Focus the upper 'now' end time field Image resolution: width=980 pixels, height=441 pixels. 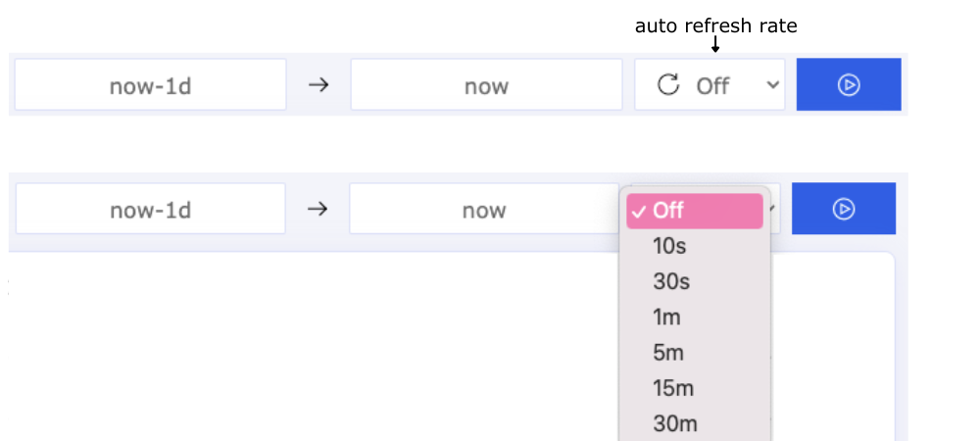486,84
